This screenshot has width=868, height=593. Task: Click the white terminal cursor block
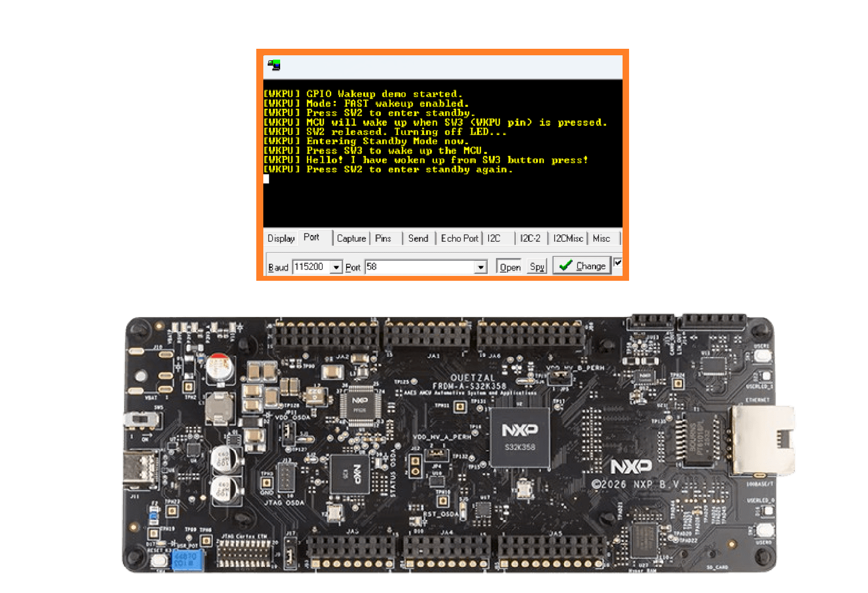tap(266, 179)
